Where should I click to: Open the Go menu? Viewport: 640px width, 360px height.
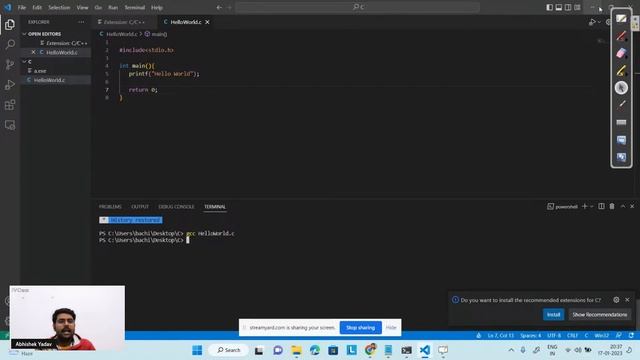pos(98,7)
